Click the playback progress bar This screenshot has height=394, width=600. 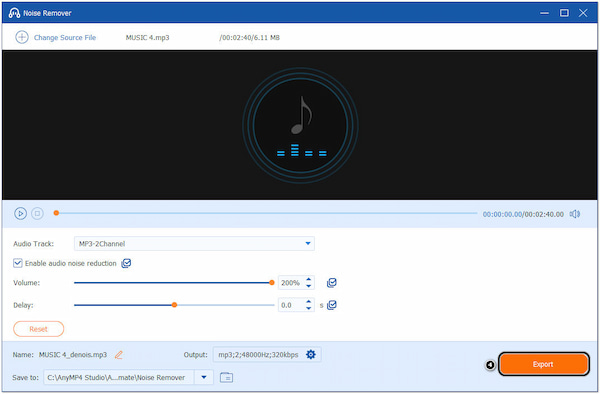click(266, 213)
